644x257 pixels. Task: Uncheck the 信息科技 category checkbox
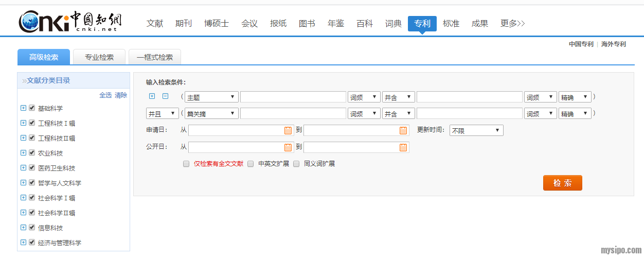click(32, 228)
